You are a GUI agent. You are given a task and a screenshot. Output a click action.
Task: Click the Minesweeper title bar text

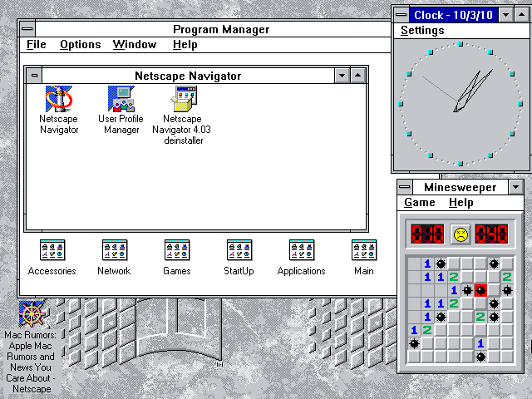coord(460,187)
